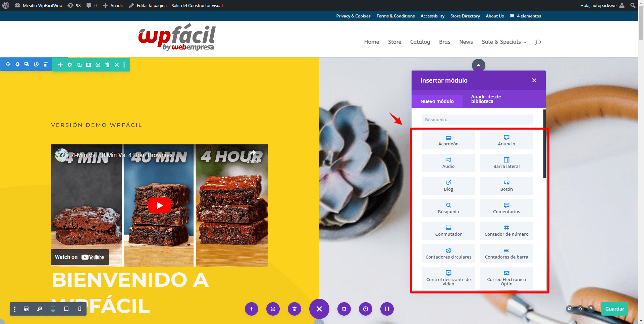Select phone view icon
Viewport: 644px width, 324px height.
click(80, 309)
